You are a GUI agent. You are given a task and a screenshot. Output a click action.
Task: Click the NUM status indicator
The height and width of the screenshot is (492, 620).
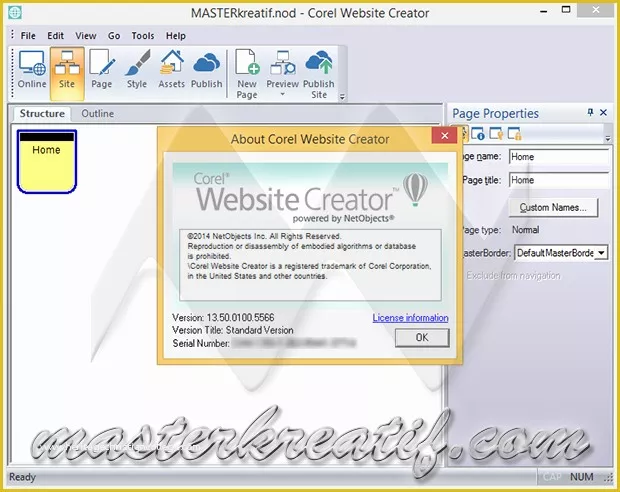click(581, 477)
